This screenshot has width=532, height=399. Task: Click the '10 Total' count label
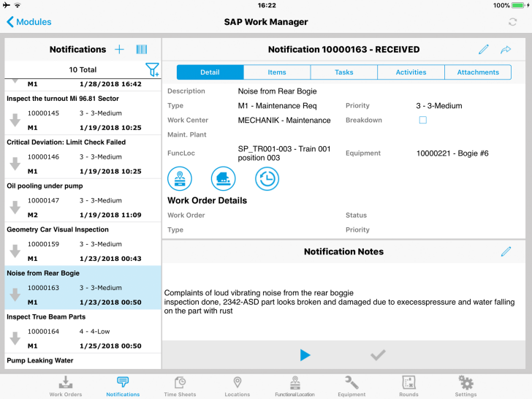(83, 69)
